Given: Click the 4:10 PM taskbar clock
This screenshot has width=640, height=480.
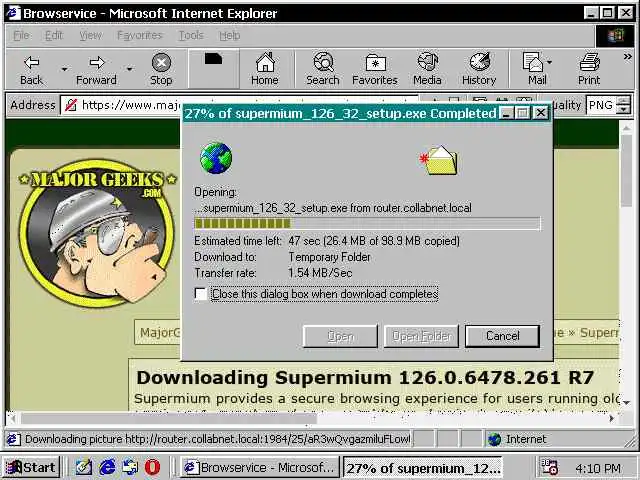Looking at the screenshot, I should 598,468.
